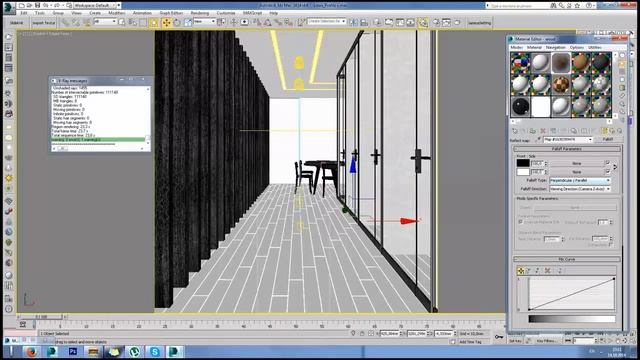Screen dimensions: 640x360
Task: Click the white Side color swatch
Action: (x=522, y=172)
